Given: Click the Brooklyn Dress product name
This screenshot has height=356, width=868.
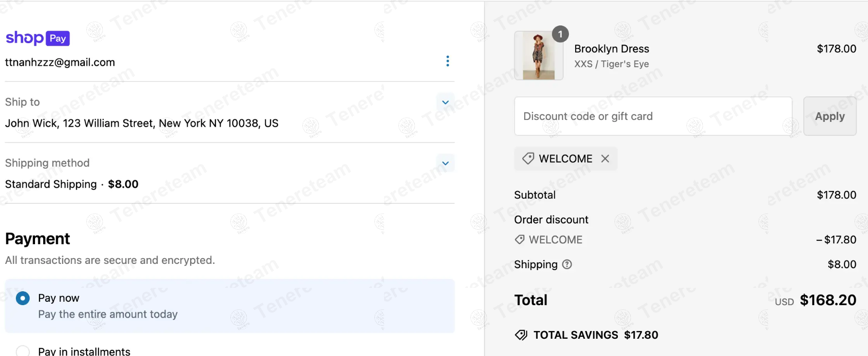Looking at the screenshot, I should click(x=612, y=49).
